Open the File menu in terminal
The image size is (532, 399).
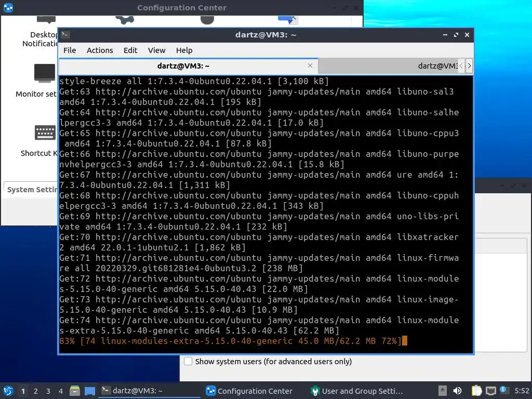pos(70,50)
